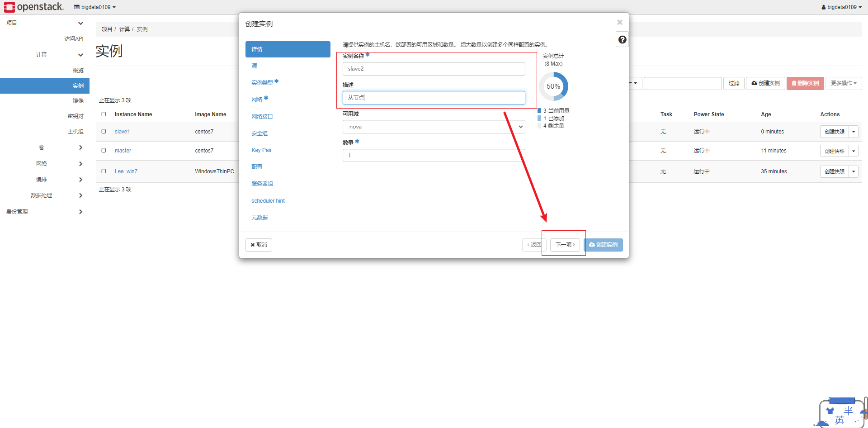Open actions dropdown arrow for slave1 row
868x428 pixels.
pyautogui.click(x=854, y=132)
